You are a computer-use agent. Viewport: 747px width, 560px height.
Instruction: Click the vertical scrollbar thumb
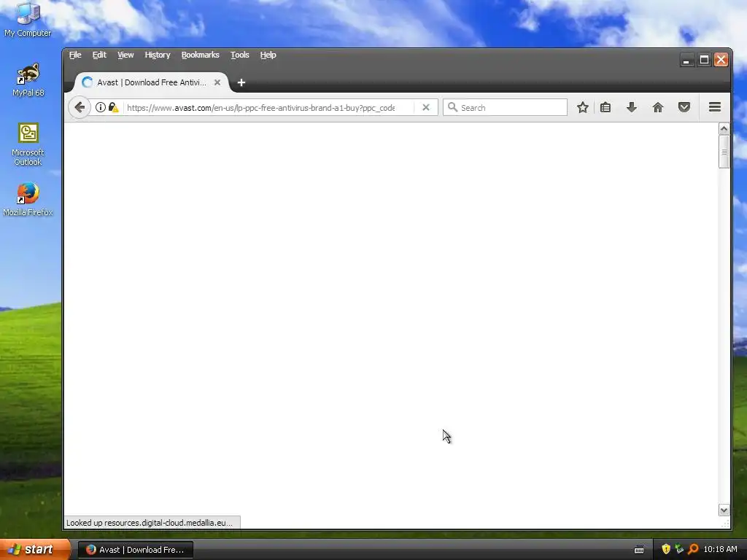click(724, 152)
